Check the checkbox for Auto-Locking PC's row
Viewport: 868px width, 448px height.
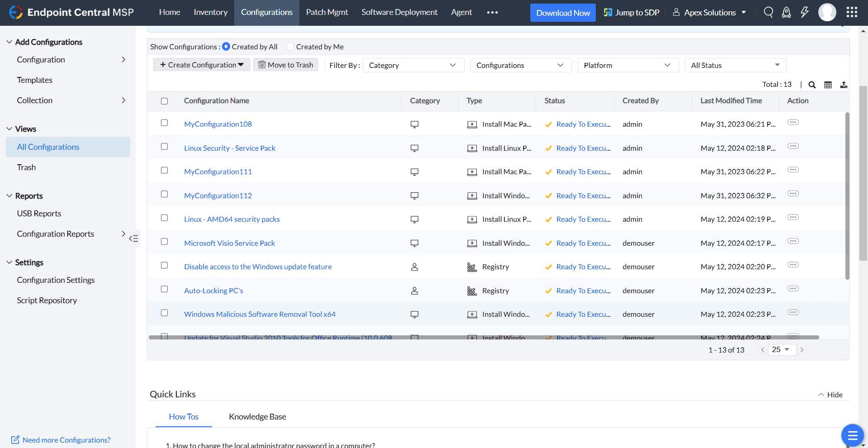[164, 289]
